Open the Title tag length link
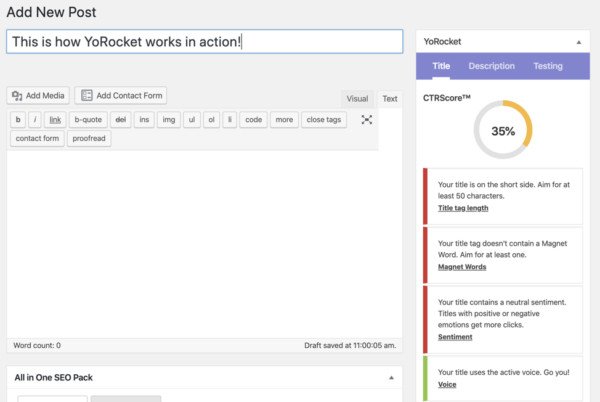 click(463, 208)
